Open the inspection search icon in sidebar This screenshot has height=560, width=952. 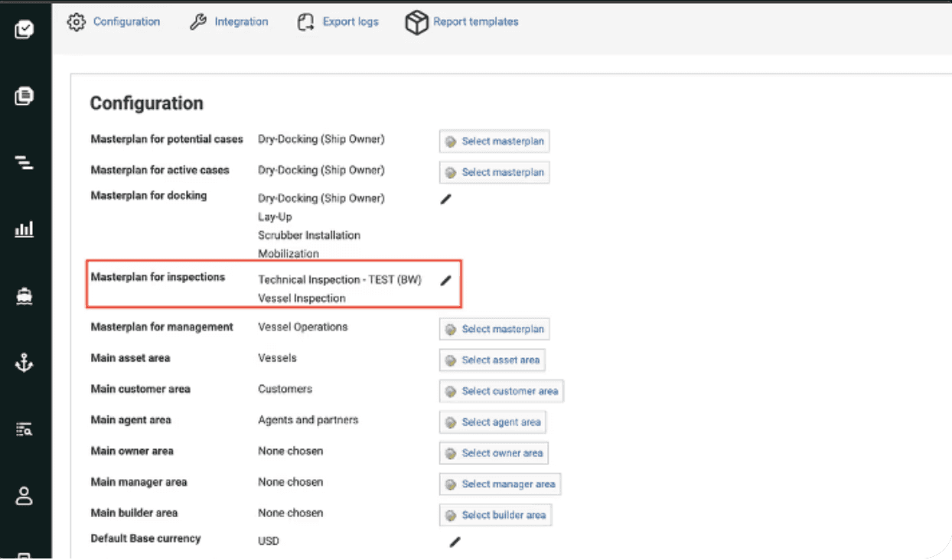[x=24, y=429]
